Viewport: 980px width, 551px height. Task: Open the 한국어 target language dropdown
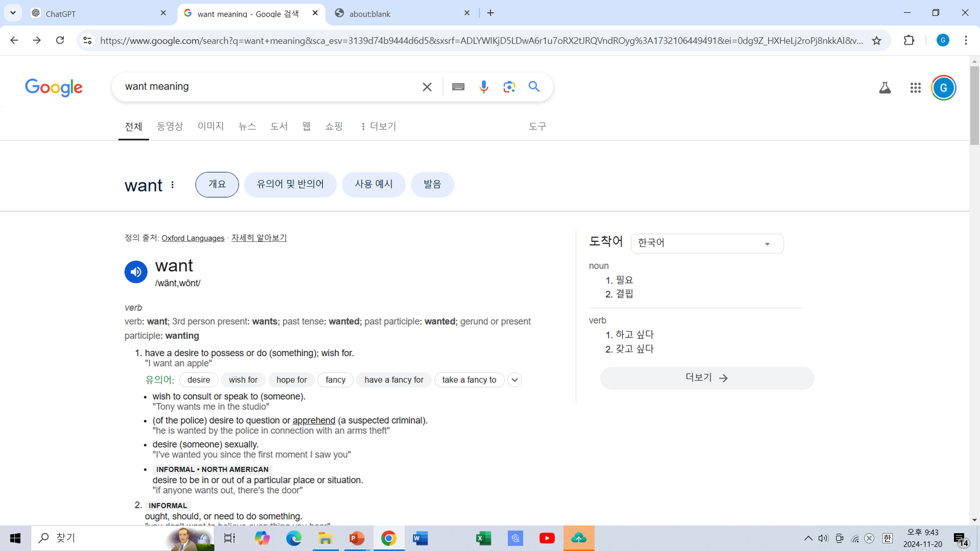coord(707,243)
